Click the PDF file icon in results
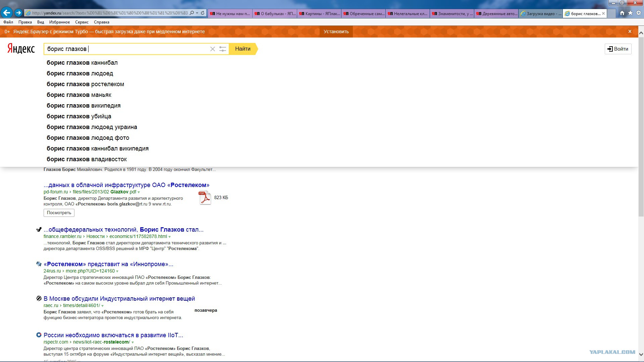This screenshot has height=362, width=644. click(x=205, y=197)
